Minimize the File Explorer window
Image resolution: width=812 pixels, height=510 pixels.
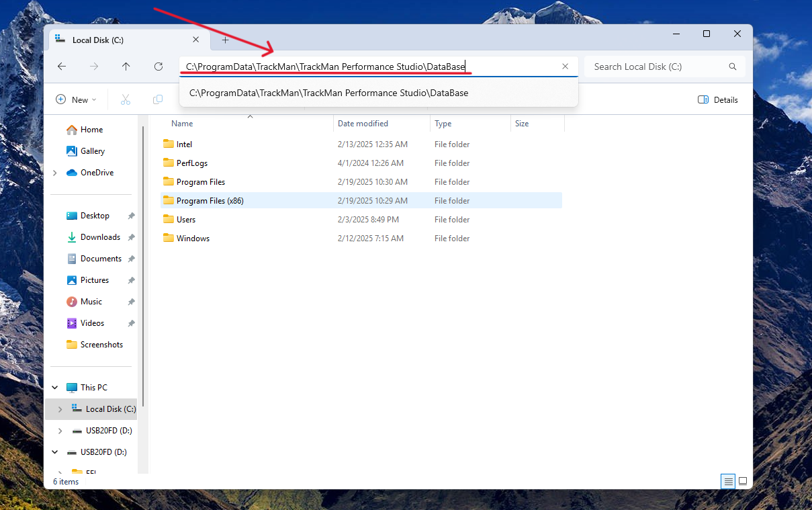676,34
